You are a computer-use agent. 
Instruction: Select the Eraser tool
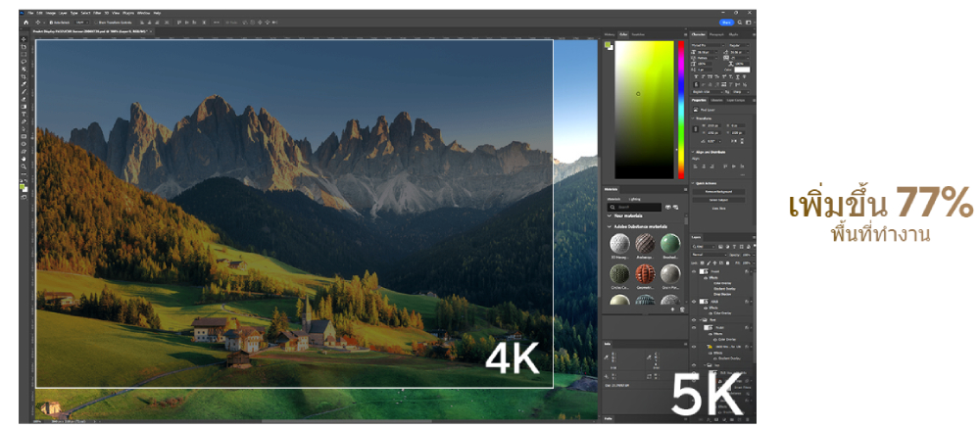tap(24, 99)
